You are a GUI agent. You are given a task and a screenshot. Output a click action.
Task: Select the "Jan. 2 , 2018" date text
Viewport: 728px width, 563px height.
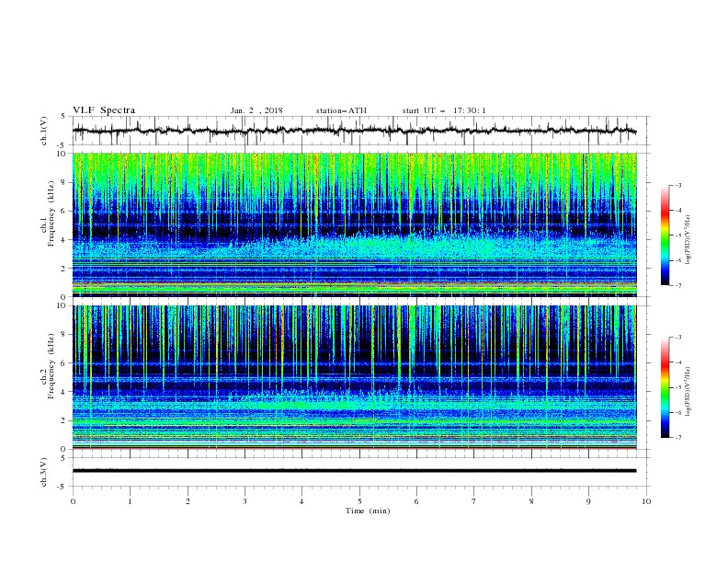[256, 110]
